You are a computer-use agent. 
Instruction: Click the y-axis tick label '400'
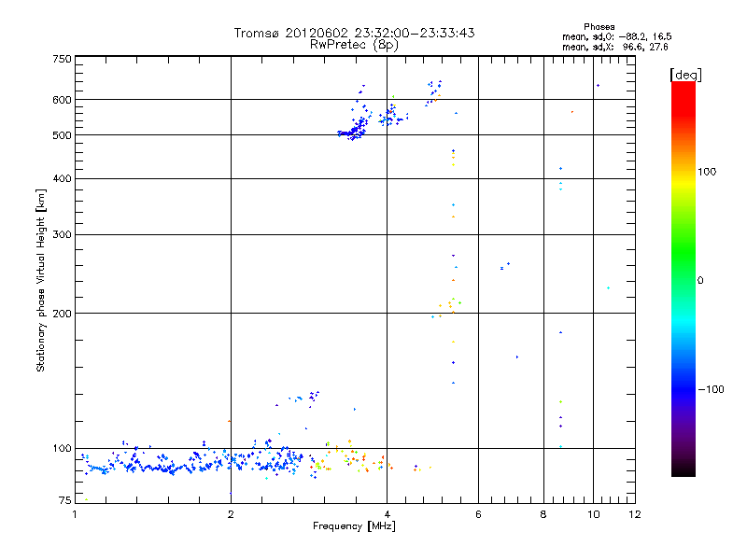[63, 179]
